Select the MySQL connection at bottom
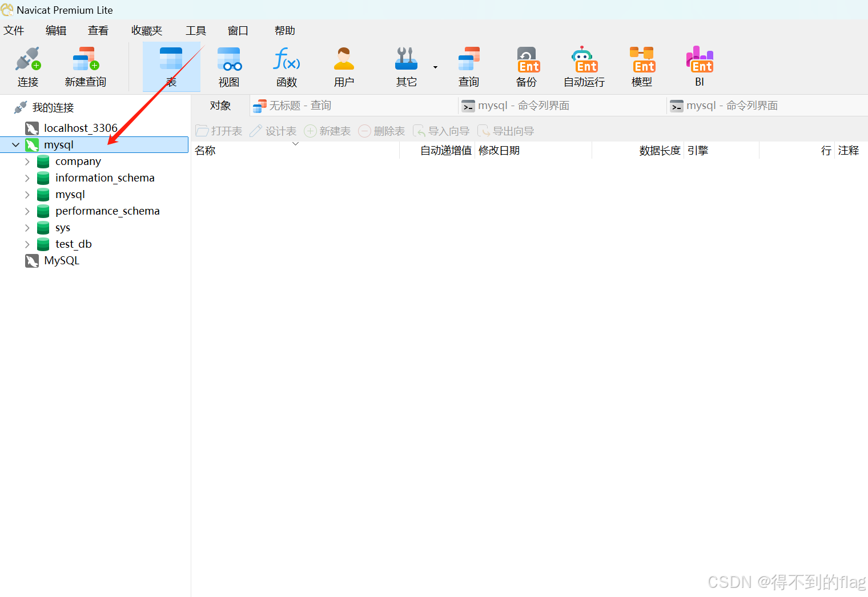 (x=62, y=261)
